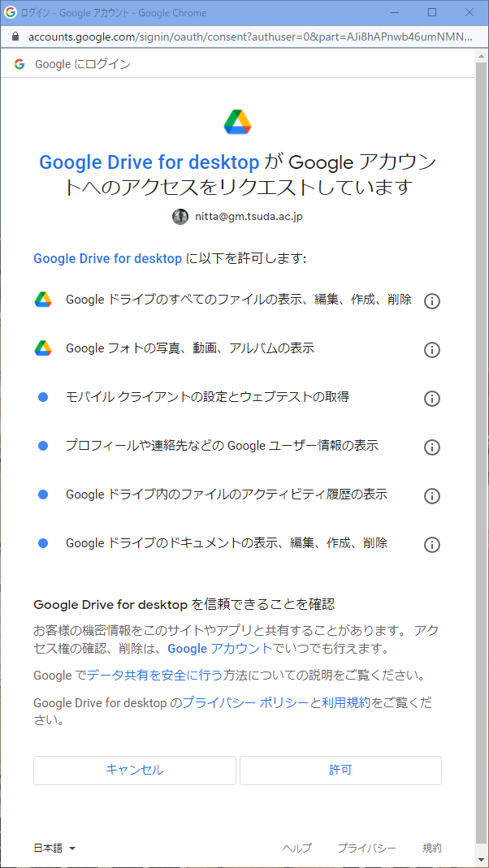This screenshot has width=489, height=868.
Task: Click プライバシー in the footer
Action: click(366, 848)
